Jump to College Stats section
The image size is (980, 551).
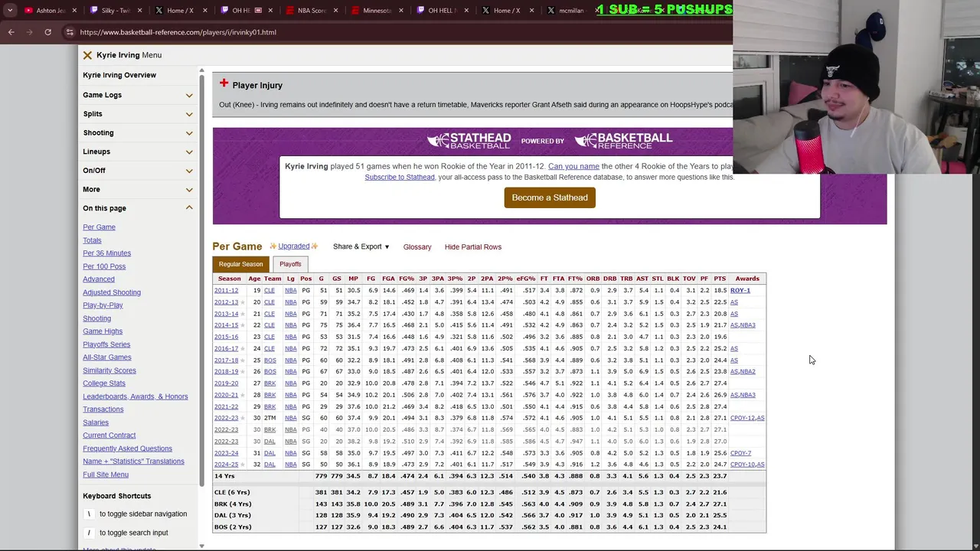pyautogui.click(x=104, y=383)
